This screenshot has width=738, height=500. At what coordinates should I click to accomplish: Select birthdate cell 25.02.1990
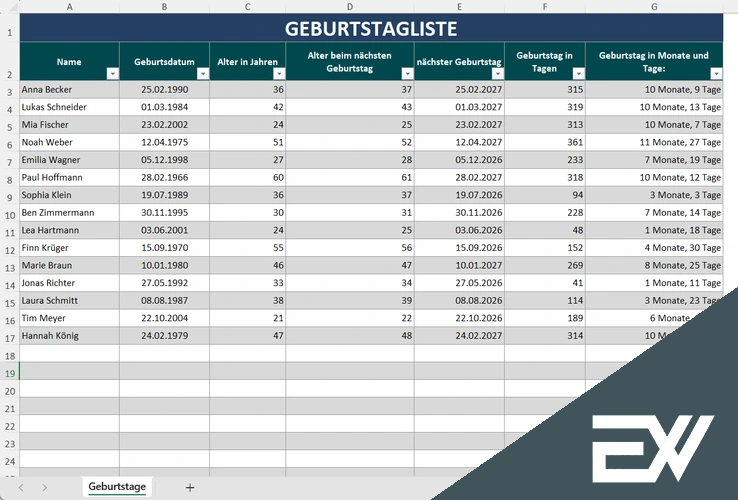click(164, 89)
